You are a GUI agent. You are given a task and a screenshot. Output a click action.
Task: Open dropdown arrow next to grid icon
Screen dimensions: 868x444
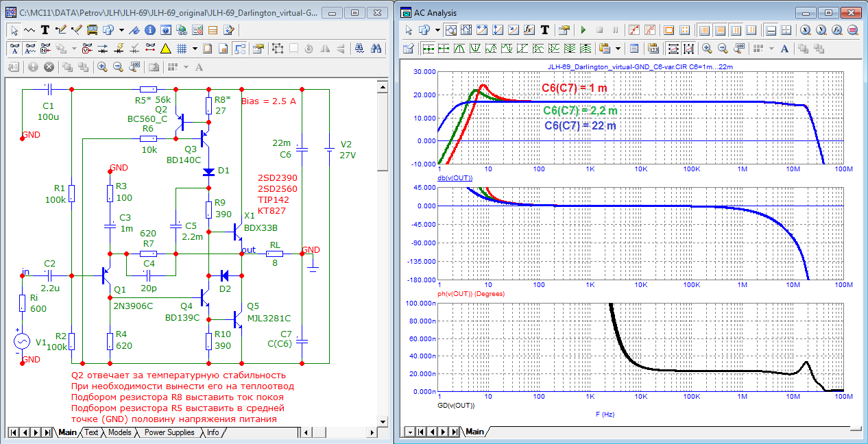(x=195, y=49)
